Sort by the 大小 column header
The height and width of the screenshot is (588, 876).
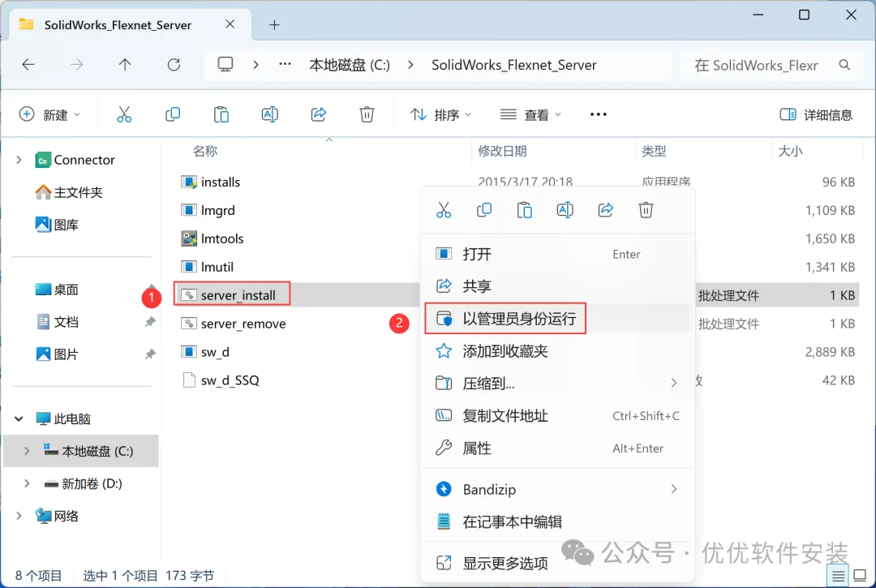[x=790, y=151]
